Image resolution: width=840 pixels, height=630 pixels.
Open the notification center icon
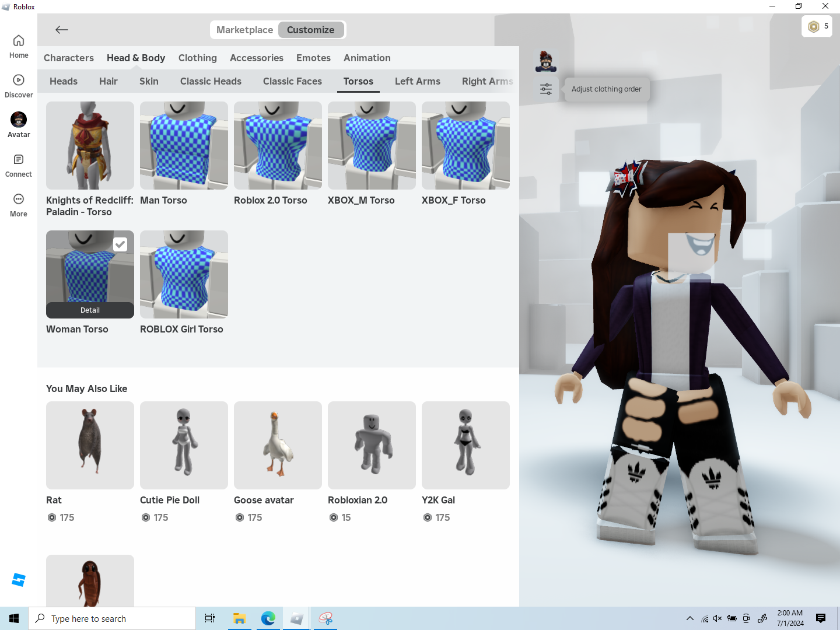(x=821, y=618)
